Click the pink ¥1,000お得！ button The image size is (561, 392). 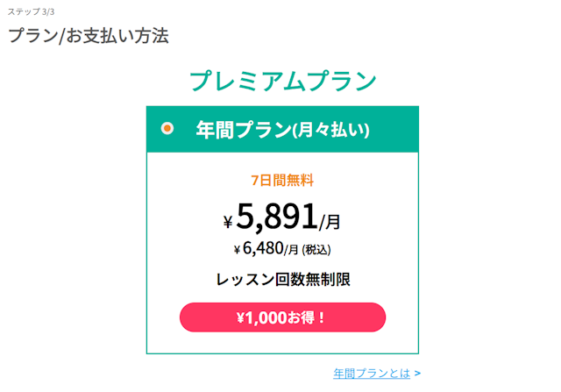282,317
